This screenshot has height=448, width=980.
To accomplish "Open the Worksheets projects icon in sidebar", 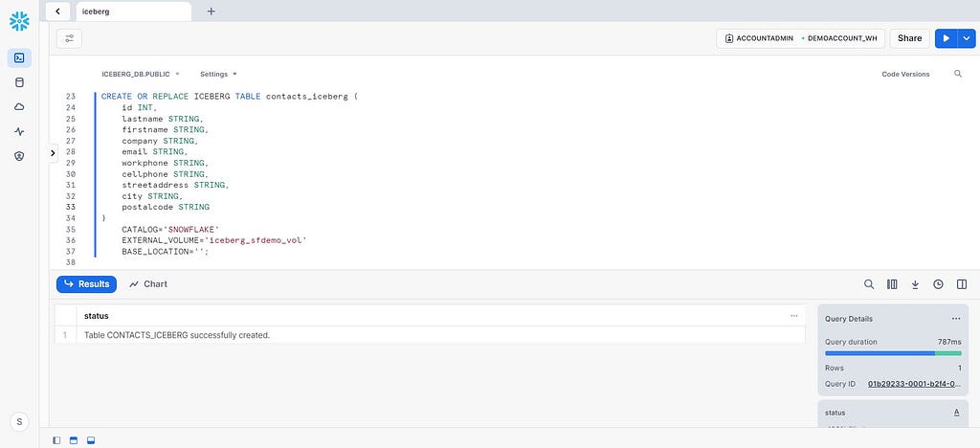I will point(19,58).
